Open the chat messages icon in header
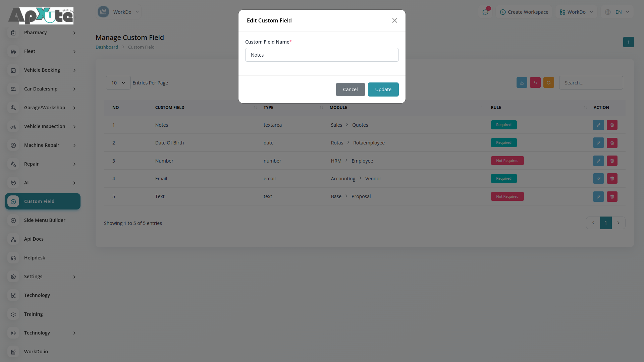Image resolution: width=644 pixels, height=362 pixels. click(485, 12)
